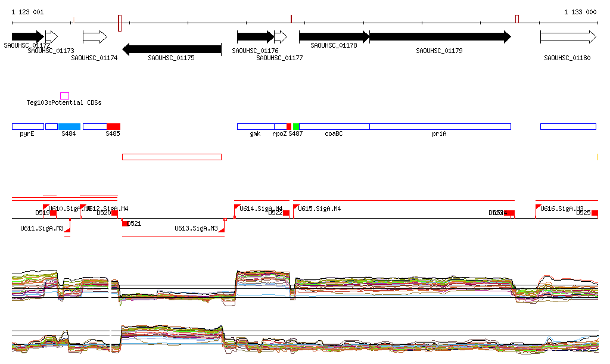Select the D522 red terminator marker
Screen dimensions: 610x364
coord(286,213)
